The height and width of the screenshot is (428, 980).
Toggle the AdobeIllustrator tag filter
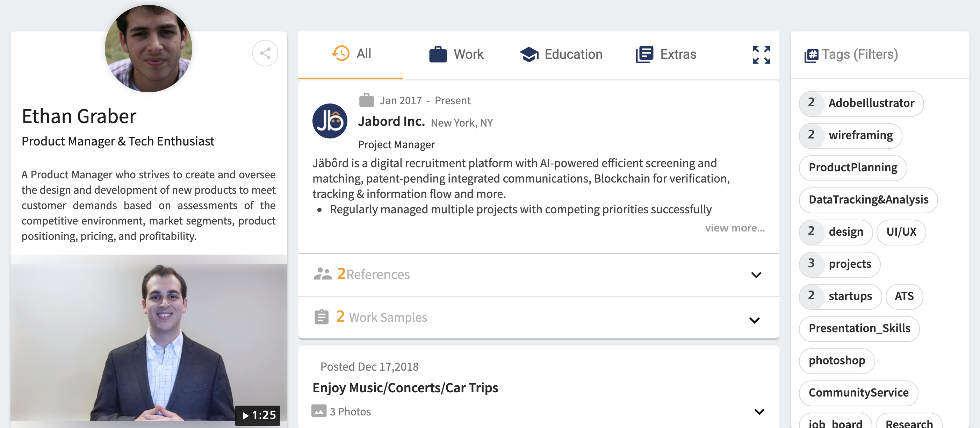click(861, 103)
